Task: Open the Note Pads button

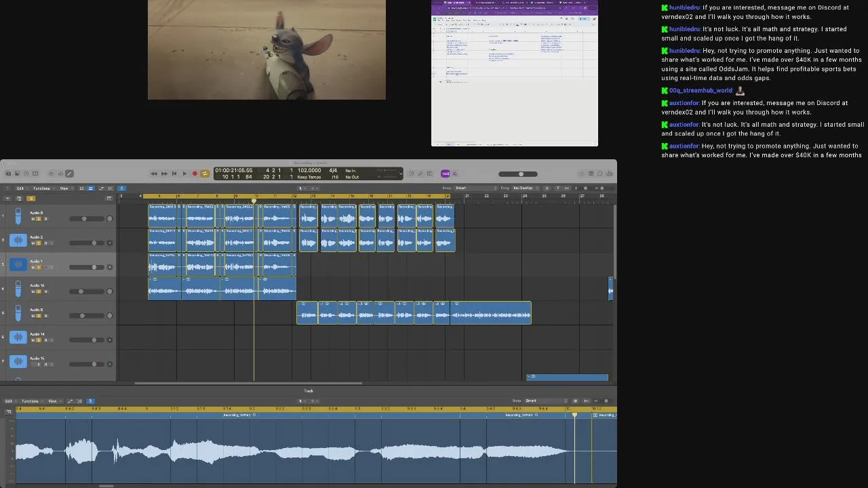Action: click(x=591, y=174)
